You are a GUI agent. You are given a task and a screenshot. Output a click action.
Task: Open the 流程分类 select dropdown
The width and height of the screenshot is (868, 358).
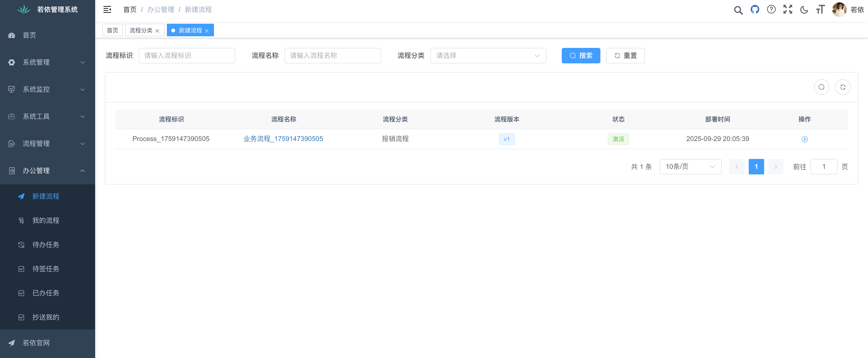coord(488,56)
